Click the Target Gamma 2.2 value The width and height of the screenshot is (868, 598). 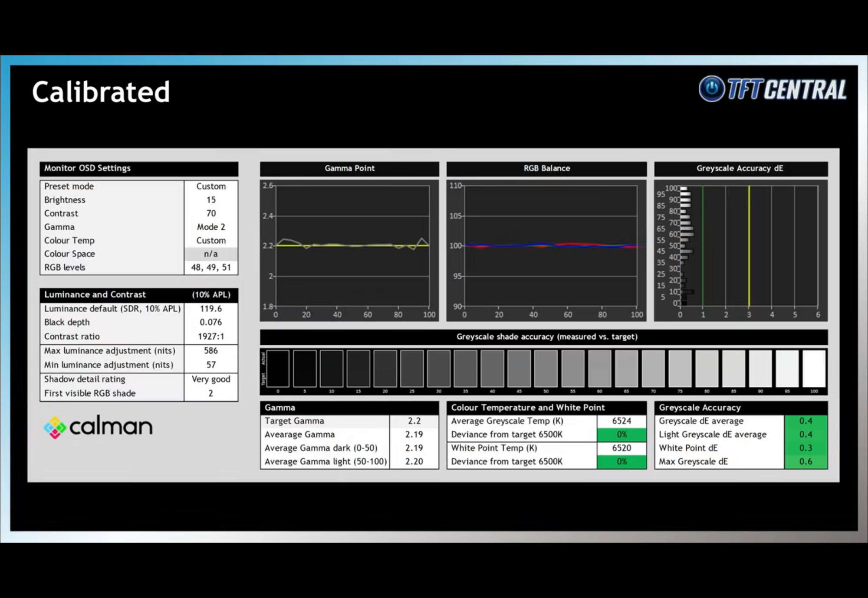(414, 421)
